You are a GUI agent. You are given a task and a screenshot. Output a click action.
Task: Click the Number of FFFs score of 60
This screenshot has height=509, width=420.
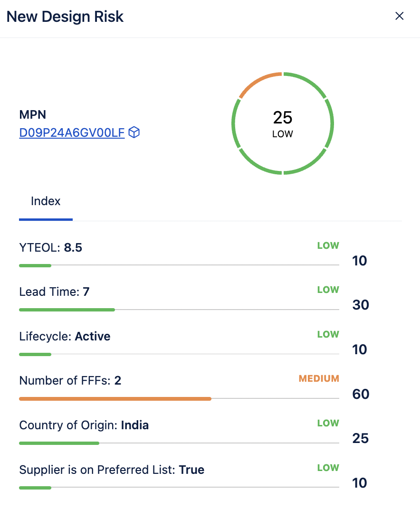[361, 394]
